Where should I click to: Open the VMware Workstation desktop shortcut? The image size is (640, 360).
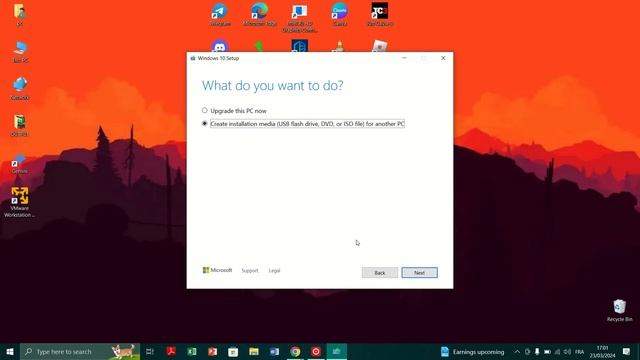point(20,202)
